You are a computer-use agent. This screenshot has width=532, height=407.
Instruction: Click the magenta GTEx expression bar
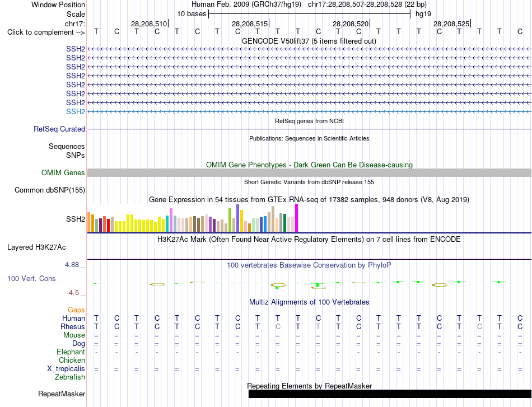[x=297, y=218]
